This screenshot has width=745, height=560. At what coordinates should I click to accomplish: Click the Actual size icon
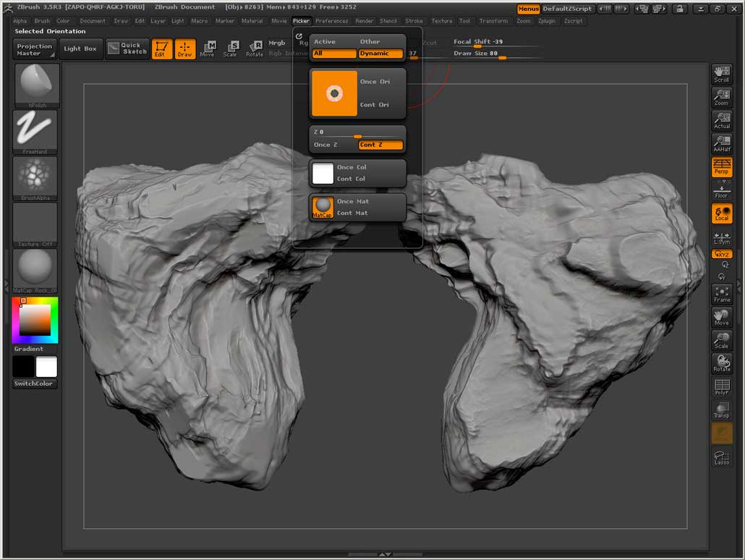tap(722, 120)
